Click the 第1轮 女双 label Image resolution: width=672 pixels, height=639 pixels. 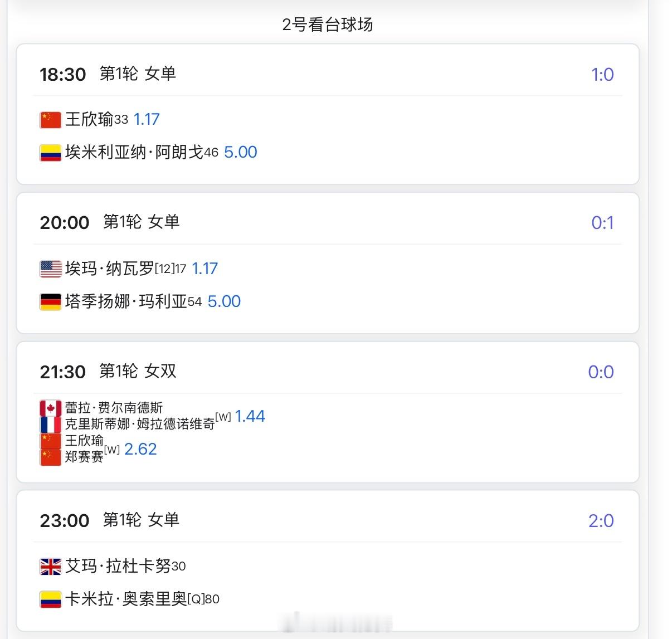pyautogui.click(x=138, y=371)
